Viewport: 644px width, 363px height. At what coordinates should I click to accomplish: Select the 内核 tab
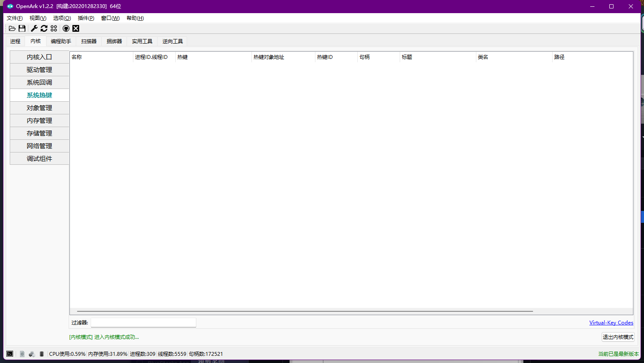(36, 41)
